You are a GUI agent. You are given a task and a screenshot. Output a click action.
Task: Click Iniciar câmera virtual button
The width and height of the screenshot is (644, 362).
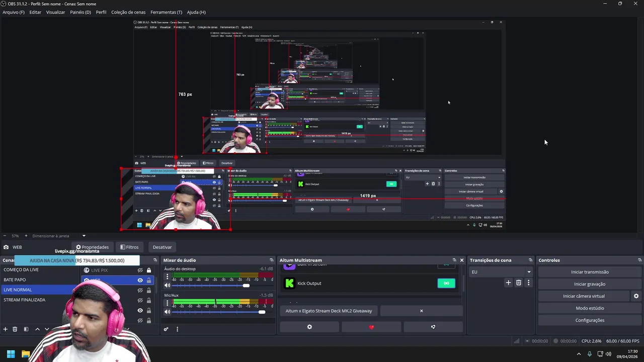pos(584,296)
